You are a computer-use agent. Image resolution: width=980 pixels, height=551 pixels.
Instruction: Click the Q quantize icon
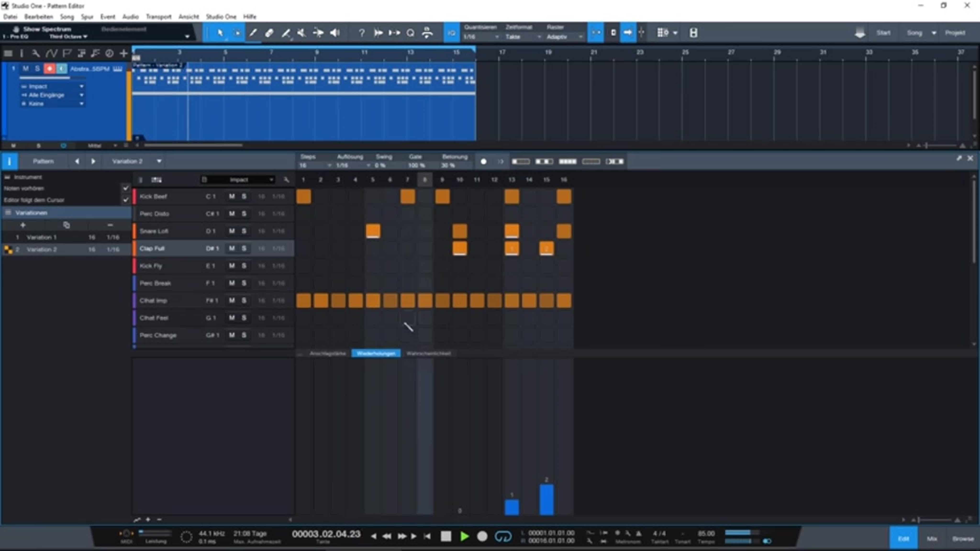click(x=411, y=33)
